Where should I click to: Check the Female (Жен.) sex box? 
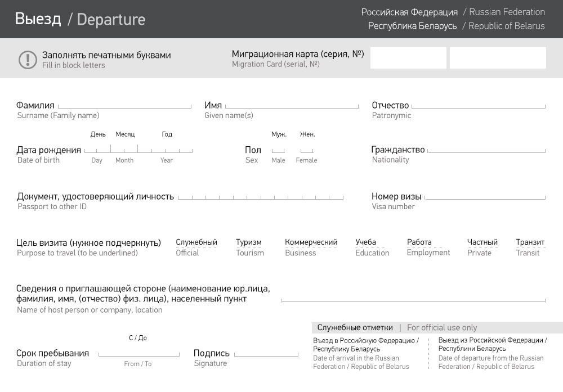point(307,150)
